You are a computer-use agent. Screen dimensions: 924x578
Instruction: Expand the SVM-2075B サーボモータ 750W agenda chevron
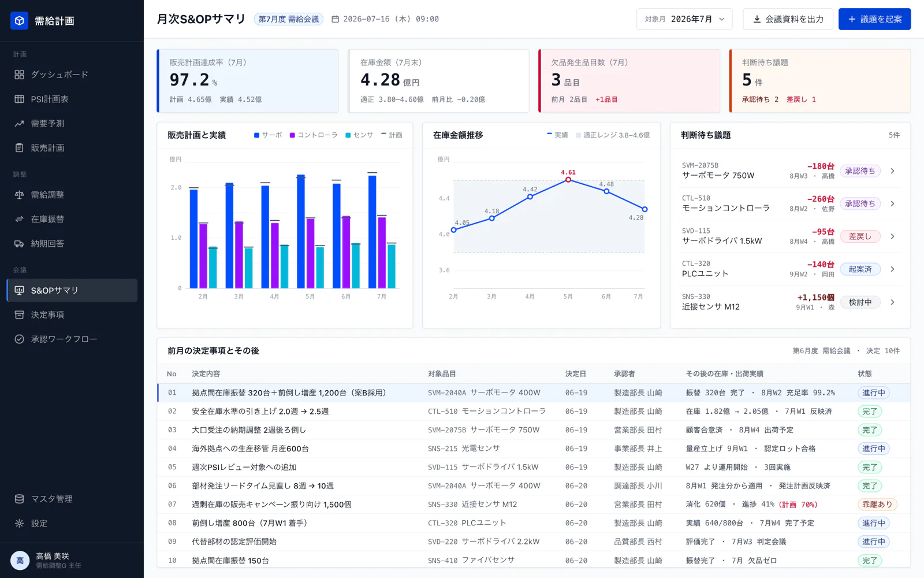coord(892,171)
